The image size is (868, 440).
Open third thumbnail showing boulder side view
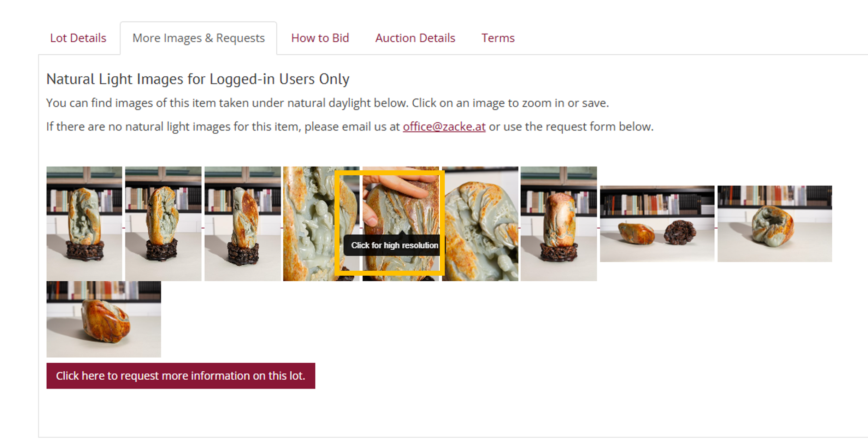(x=242, y=224)
